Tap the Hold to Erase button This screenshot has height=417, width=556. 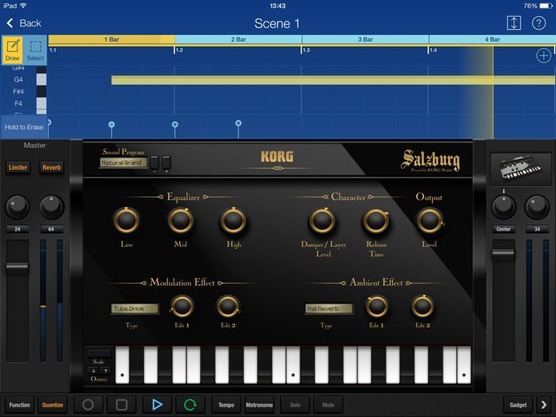(x=24, y=127)
